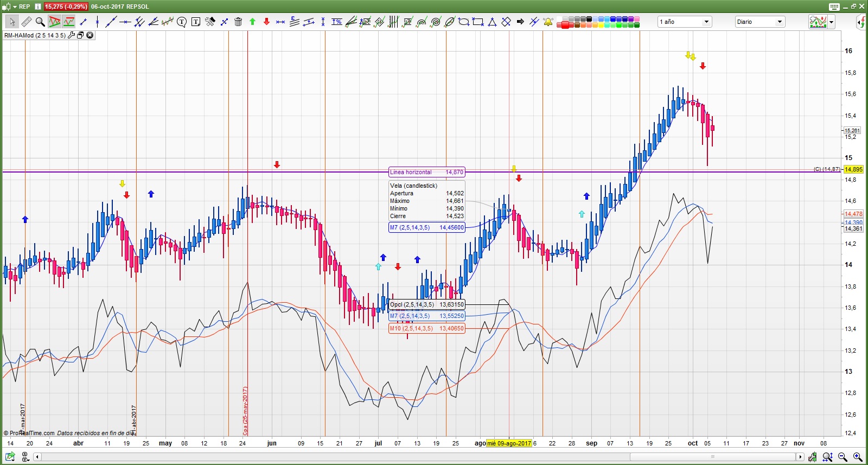Screen dimensions: 868x465
Task: Add a text box annotation
Action: point(196,22)
